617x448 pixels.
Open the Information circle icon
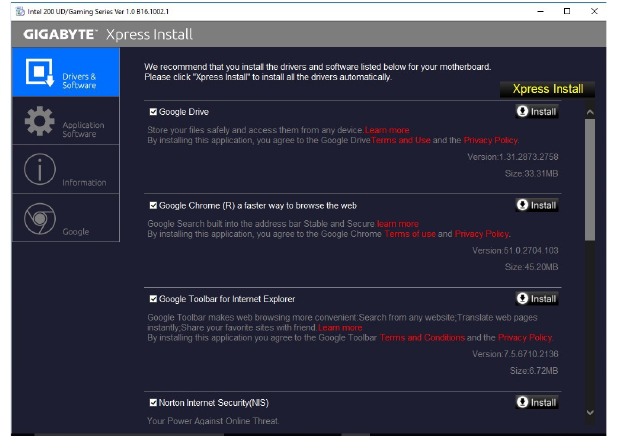coord(39,171)
